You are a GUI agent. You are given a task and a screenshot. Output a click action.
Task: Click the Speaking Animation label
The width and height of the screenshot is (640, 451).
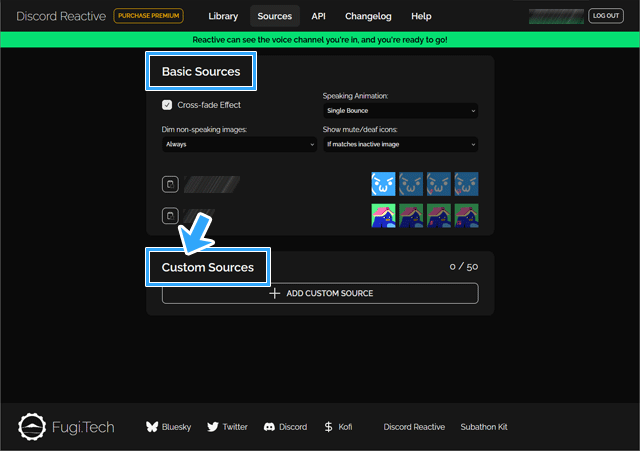point(356,96)
